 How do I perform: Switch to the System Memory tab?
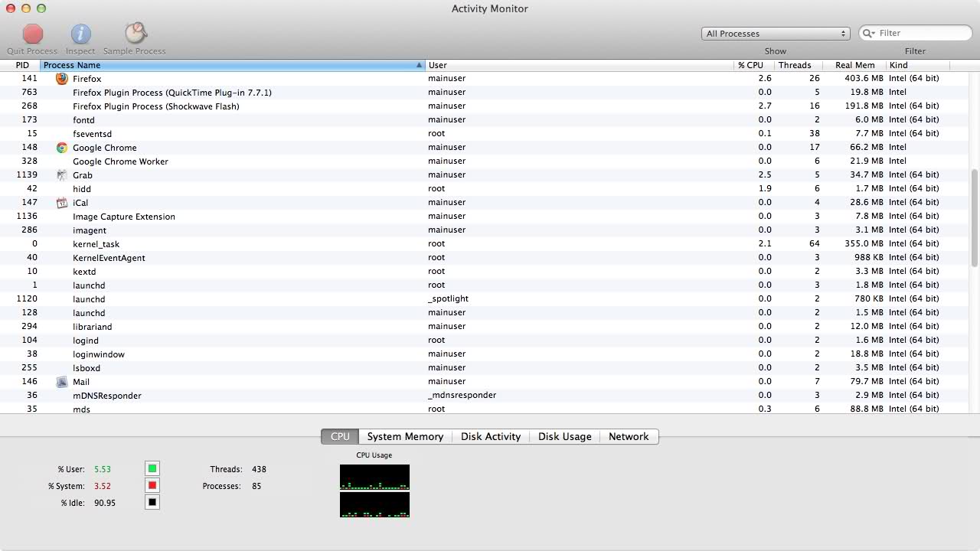point(405,436)
